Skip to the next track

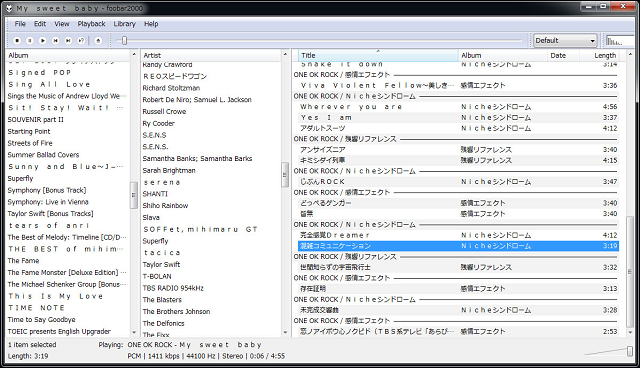coord(68,40)
